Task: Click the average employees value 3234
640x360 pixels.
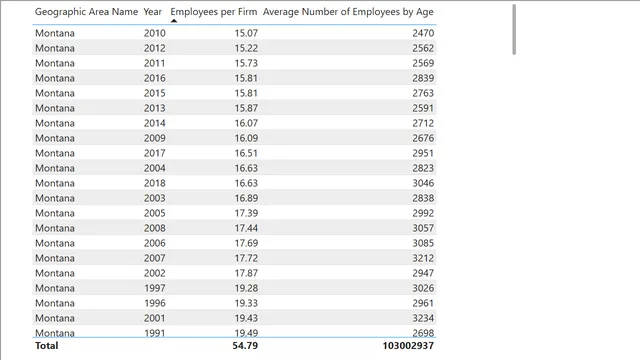Action: tap(423, 318)
